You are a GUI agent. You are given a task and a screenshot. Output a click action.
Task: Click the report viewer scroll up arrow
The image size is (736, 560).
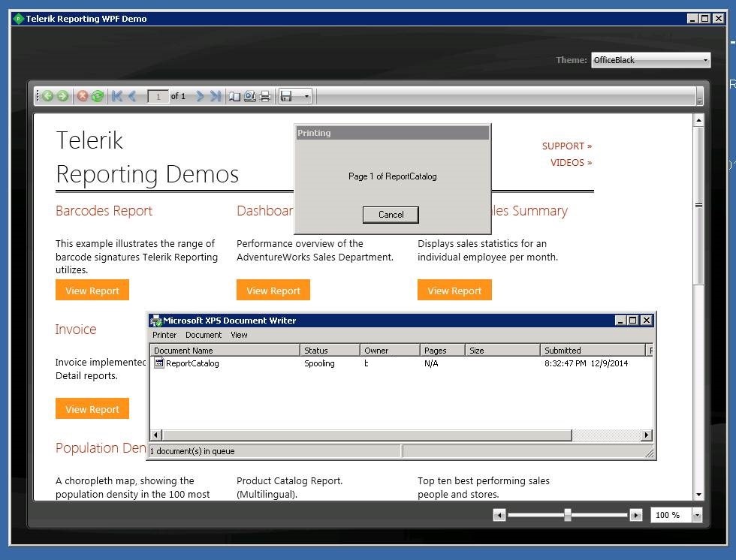(x=699, y=121)
